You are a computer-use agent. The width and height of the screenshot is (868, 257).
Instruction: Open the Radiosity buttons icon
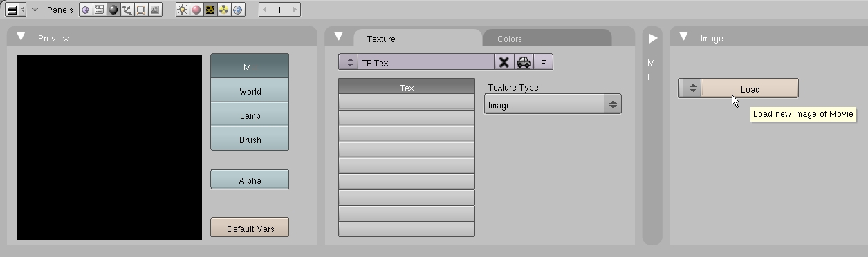point(224,10)
